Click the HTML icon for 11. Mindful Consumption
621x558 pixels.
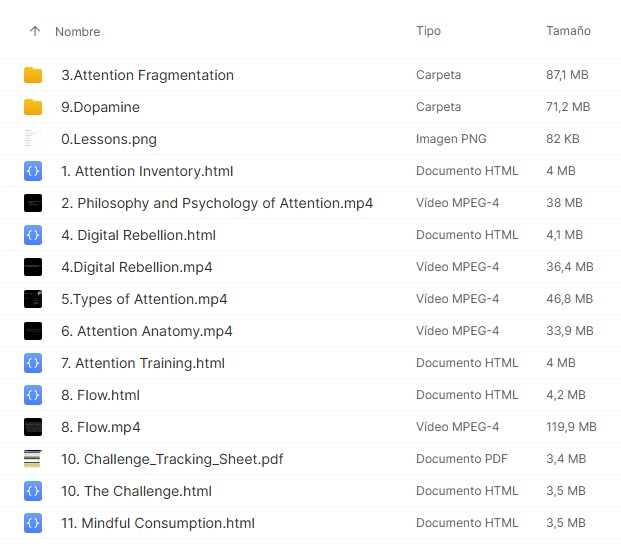(33, 523)
